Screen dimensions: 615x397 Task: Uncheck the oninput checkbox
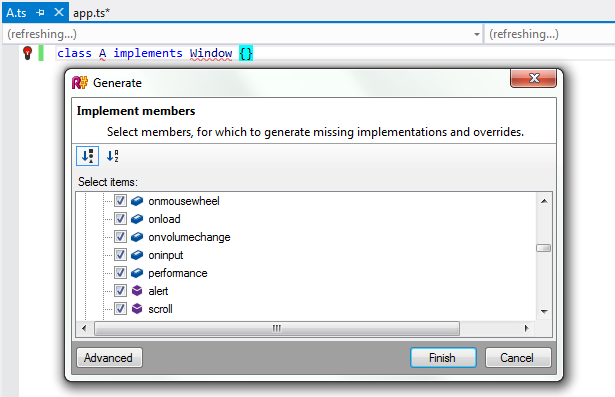(x=120, y=255)
